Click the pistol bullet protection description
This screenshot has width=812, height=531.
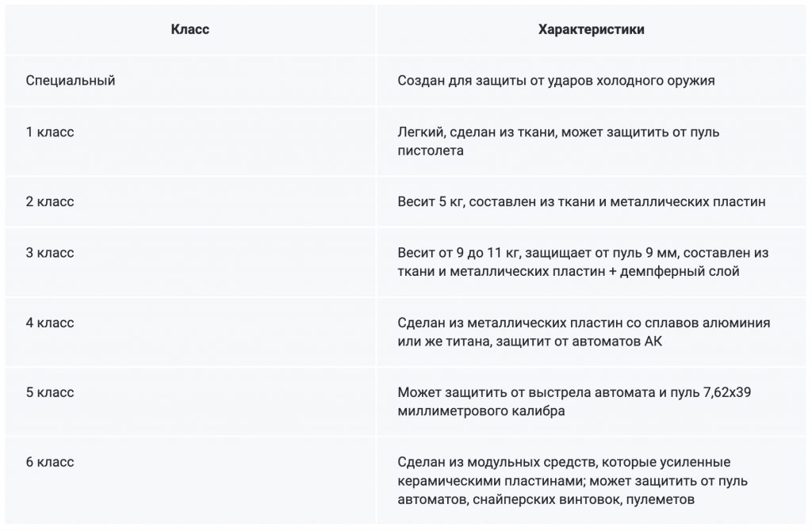click(x=558, y=141)
